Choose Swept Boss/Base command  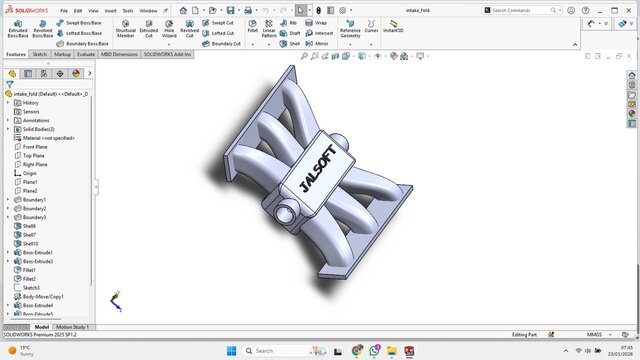click(79, 23)
